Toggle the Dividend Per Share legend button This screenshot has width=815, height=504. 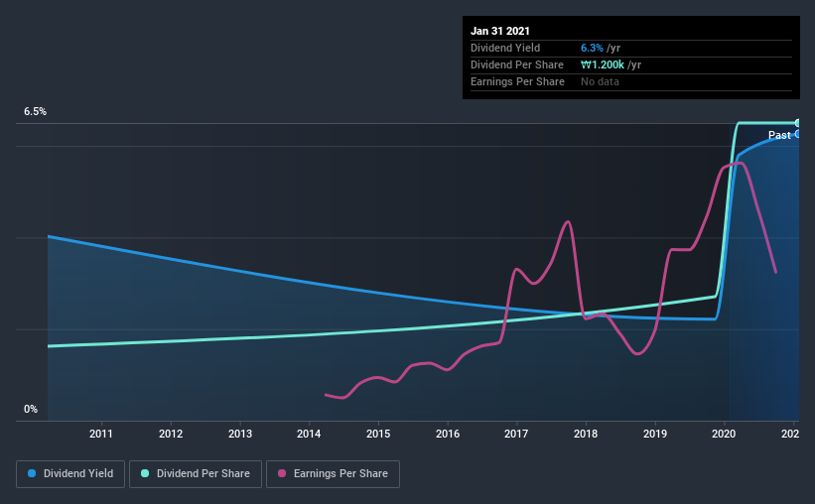[x=196, y=474]
